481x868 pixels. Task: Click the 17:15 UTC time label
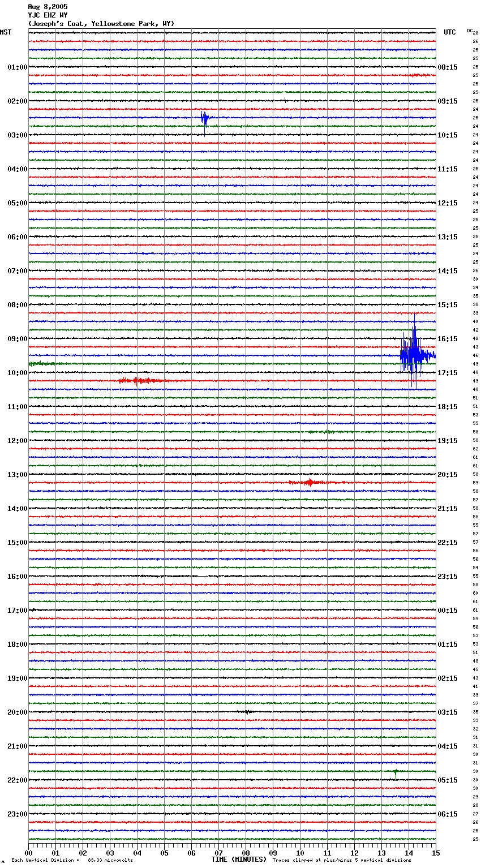pos(448,373)
